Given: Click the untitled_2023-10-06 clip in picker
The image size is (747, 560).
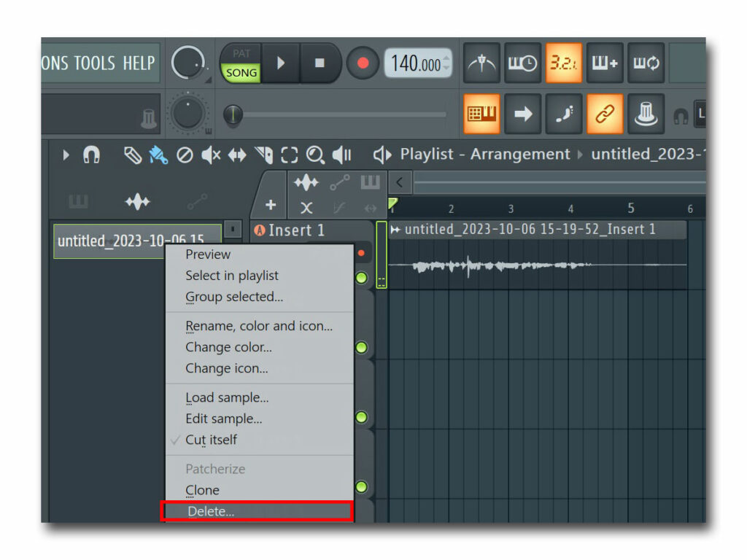Looking at the screenshot, I should tap(137, 241).
